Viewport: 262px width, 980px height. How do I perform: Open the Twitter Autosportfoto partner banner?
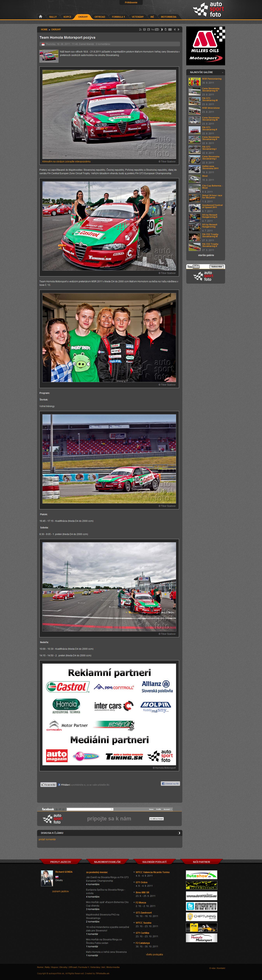(202, 906)
